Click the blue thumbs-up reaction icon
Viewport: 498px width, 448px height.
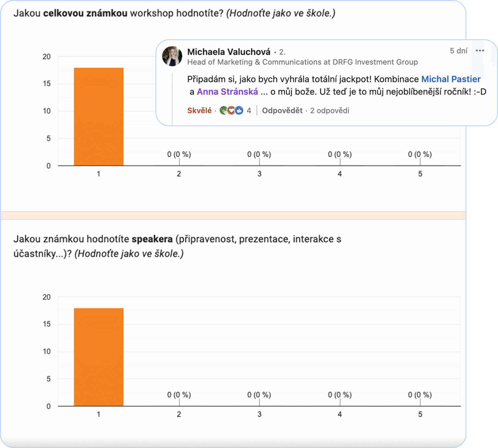[x=239, y=110]
